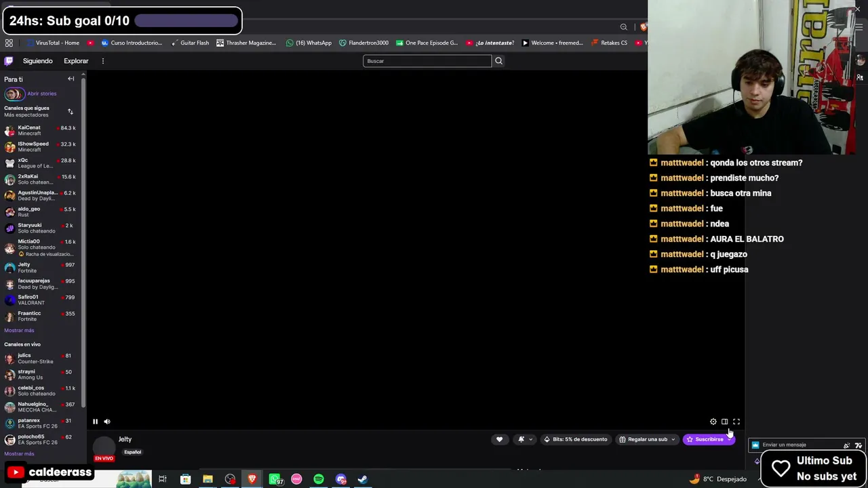Collapse the Para ti sidebar
868x488 pixels.
[71, 79]
